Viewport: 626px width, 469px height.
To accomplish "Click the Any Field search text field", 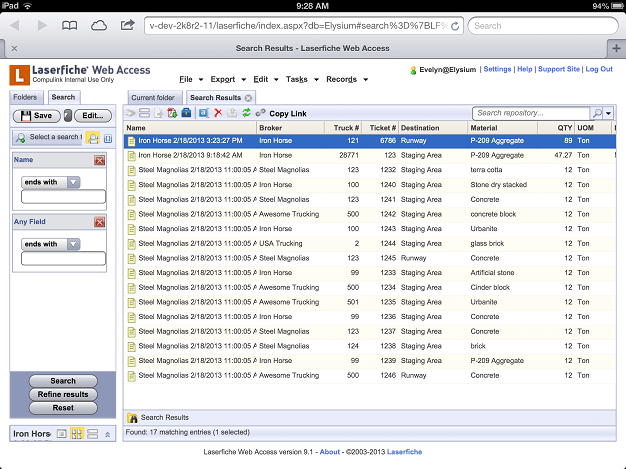I will point(63,259).
